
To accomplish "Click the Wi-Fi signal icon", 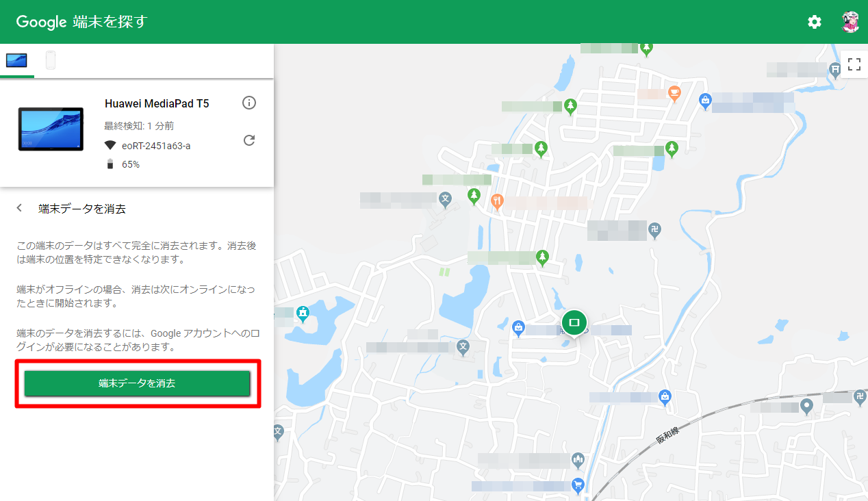I will tap(110, 145).
